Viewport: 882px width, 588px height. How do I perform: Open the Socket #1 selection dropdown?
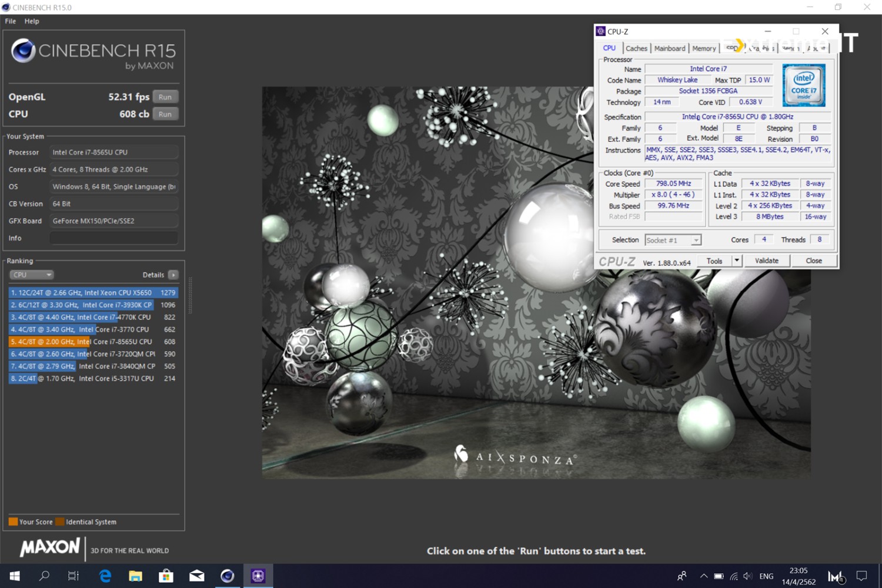coord(673,240)
